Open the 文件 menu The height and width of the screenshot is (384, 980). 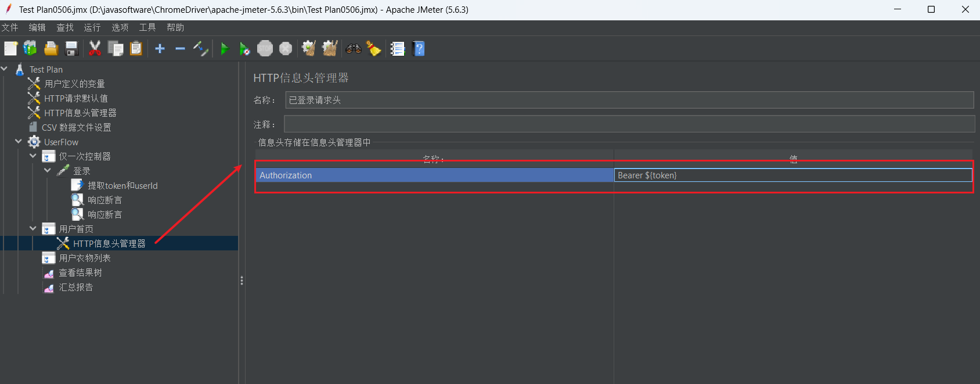[9, 28]
